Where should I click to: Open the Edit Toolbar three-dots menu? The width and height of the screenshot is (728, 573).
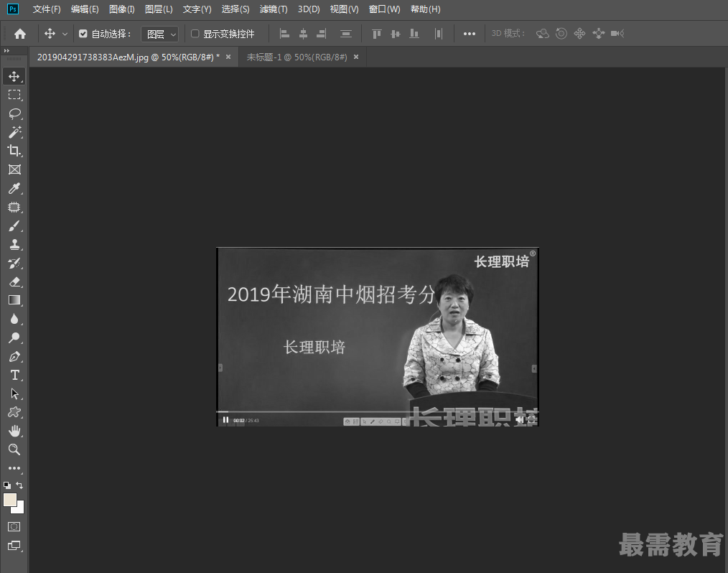(x=14, y=468)
